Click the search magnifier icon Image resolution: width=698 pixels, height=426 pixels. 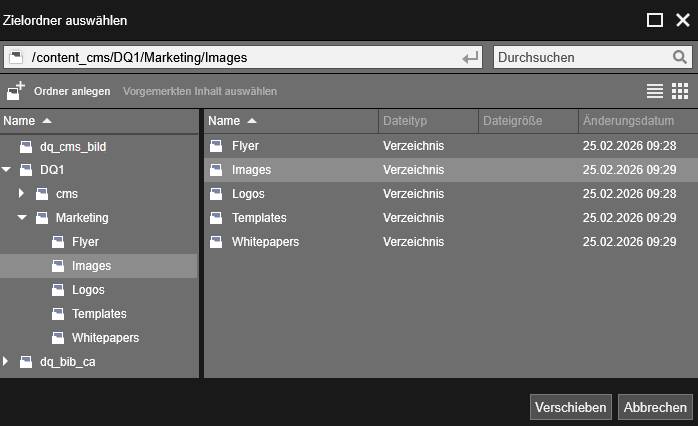pyautogui.click(x=679, y=58)
